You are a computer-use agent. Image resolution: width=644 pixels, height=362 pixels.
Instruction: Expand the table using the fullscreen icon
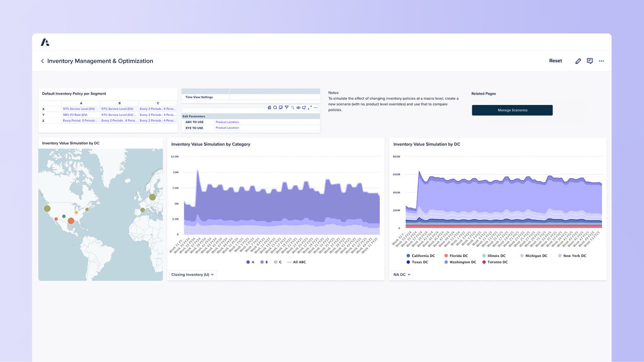(x=309, y=108)
